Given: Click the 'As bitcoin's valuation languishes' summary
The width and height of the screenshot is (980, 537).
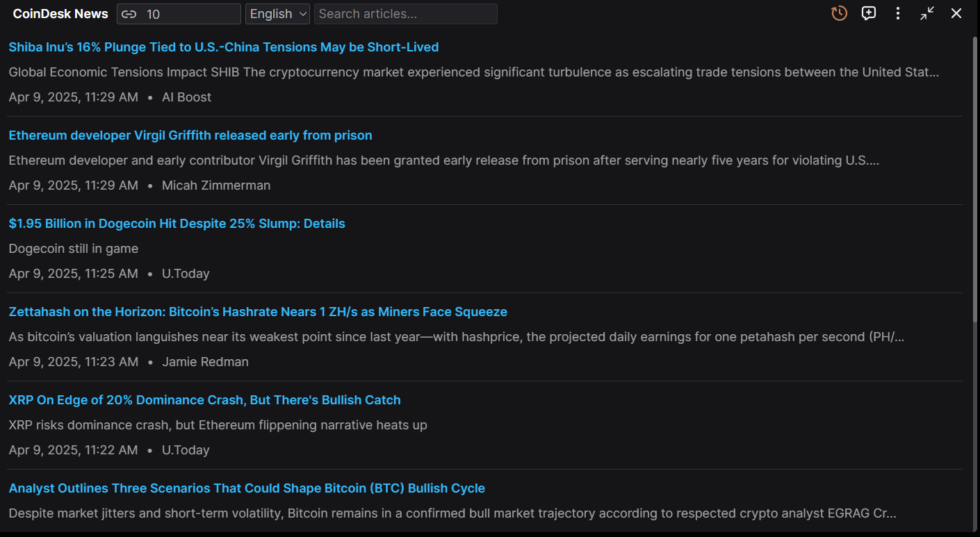Looking at the screenshot, I should pos(457,337).
